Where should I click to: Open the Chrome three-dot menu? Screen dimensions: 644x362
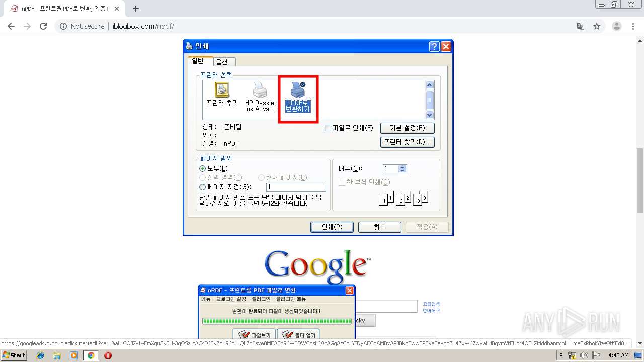633,26
